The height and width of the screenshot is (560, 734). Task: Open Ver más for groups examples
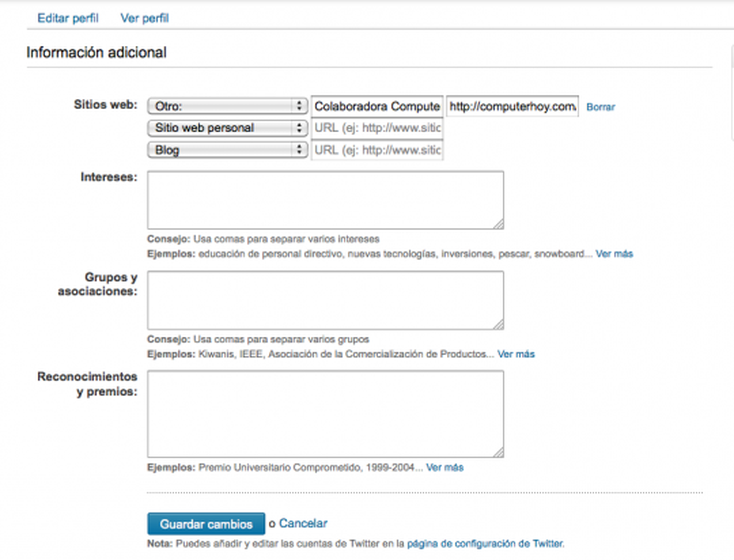click(x=516, y=354)
